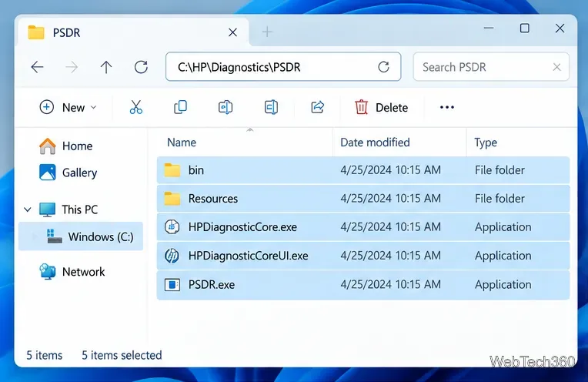Click the Paste icon in the toolbar
Viewport: 588px width, 382px height.
click(226, 107)
